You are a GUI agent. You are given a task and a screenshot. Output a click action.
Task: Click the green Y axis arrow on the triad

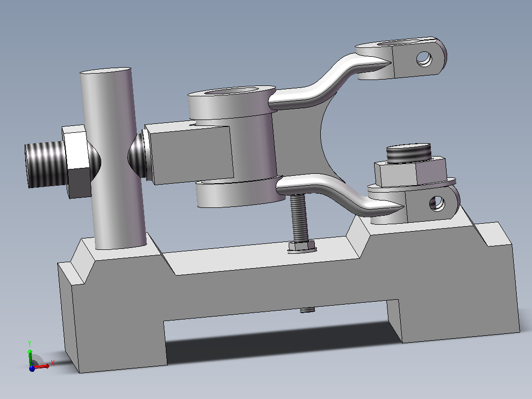[x=30, y=357]
